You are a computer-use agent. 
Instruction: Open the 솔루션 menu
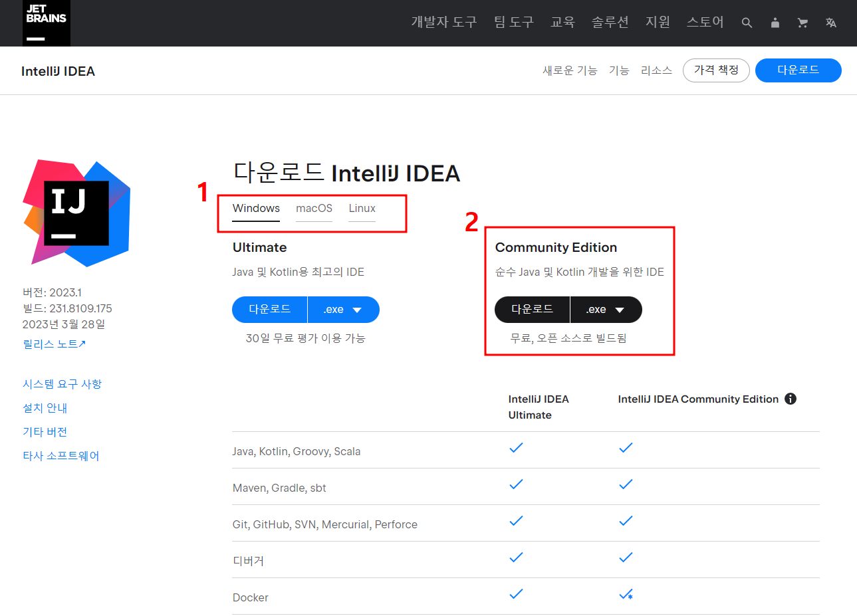(x=610, y=22)
